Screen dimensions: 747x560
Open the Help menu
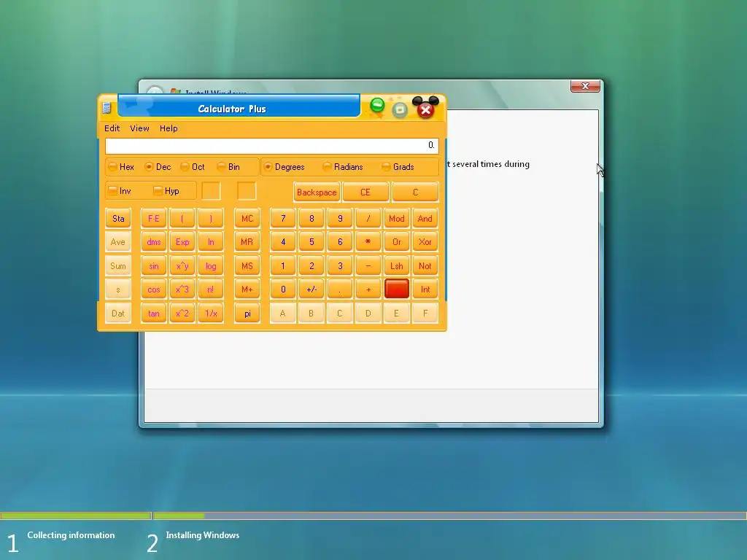(x=169, y=128)
